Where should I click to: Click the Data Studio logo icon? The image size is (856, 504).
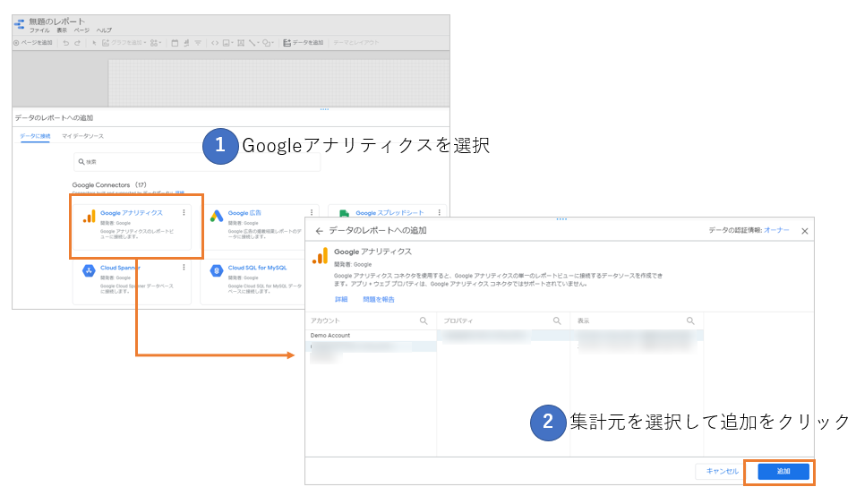[20, 24]
